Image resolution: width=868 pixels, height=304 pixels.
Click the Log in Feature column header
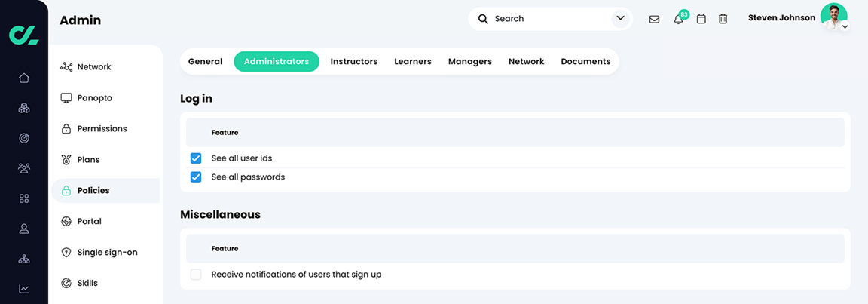(x=225, y=133)
